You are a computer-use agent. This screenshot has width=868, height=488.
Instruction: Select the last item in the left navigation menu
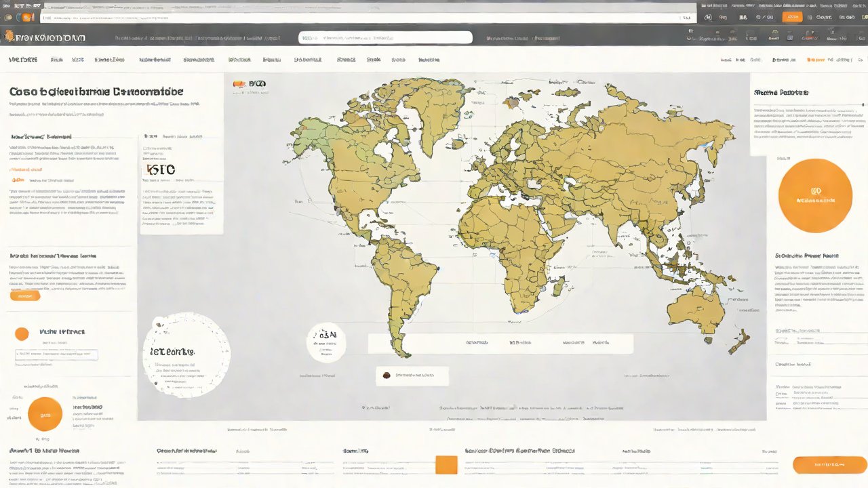point(429,60)
